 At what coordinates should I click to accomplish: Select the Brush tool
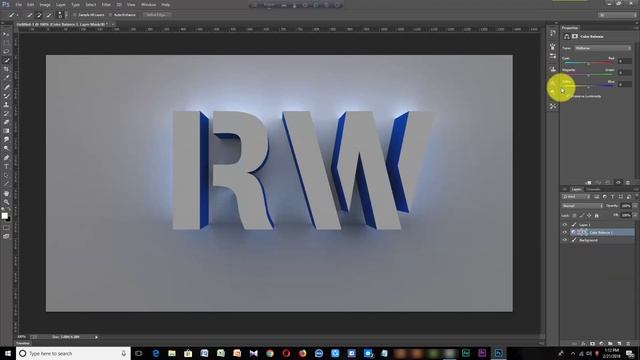click(6, 96)
